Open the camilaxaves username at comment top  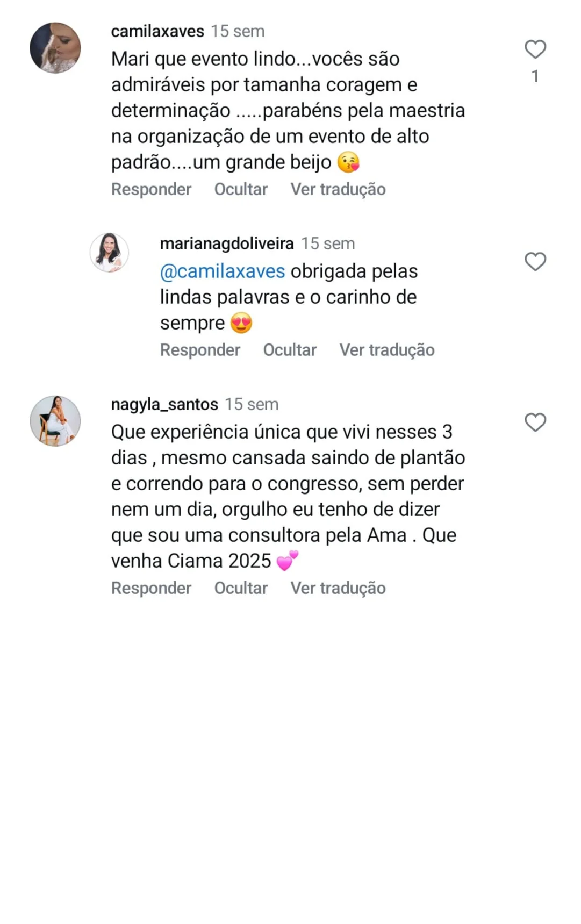[x=157, y=31]
